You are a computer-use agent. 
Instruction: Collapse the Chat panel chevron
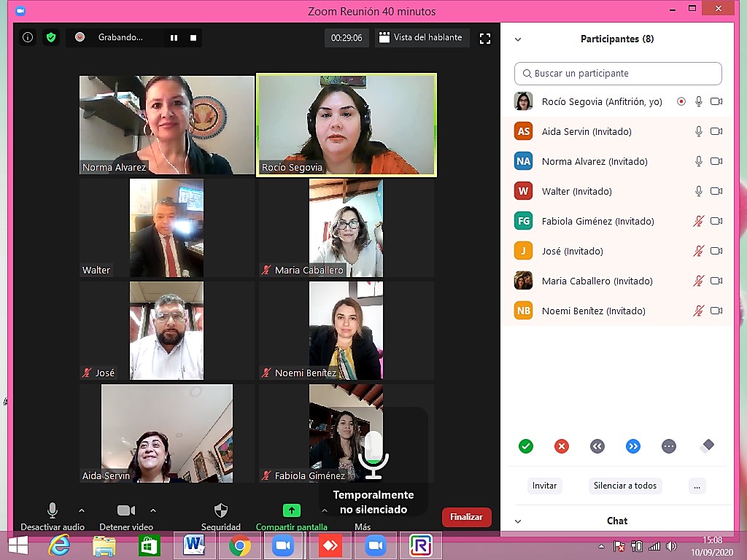[x=518, y=521]
